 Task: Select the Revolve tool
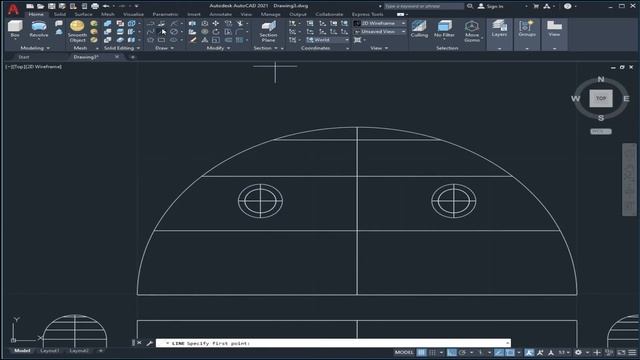coord(39,29)
